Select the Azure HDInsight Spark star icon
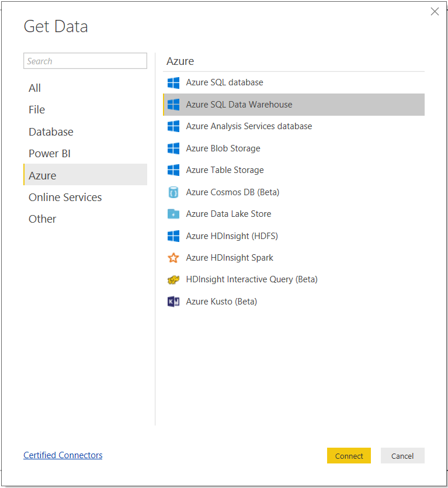The height and width of the screenshot is (488, 448). click(x=173, y=258)
